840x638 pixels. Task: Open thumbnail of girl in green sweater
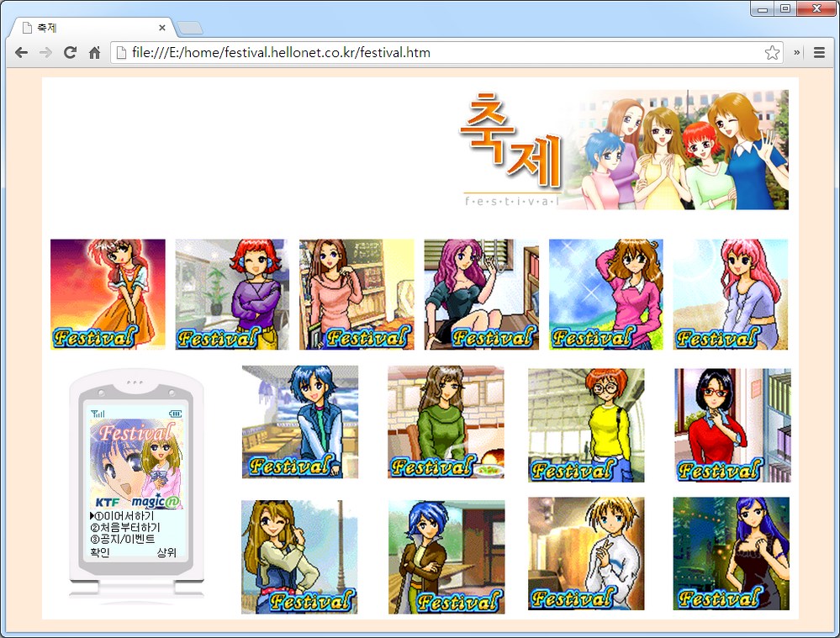[446, 421]
